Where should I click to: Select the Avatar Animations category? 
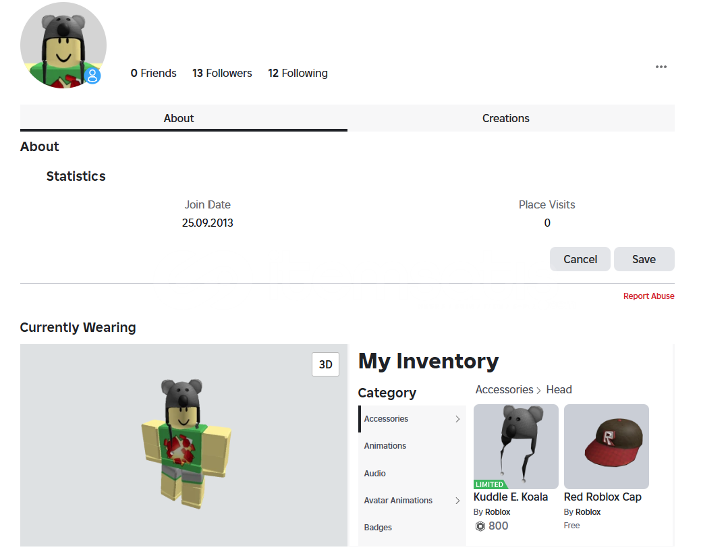pyautogui.click(x=412, y=501)
